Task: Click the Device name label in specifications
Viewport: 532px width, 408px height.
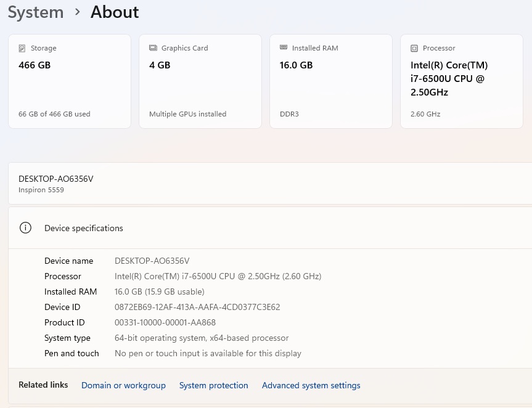Action: [x=69, y=261]
